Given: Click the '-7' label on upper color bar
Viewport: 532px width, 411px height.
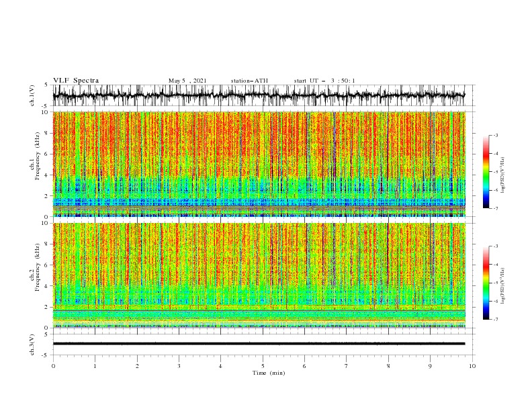Looking at the screenshot, I should 496,208.
